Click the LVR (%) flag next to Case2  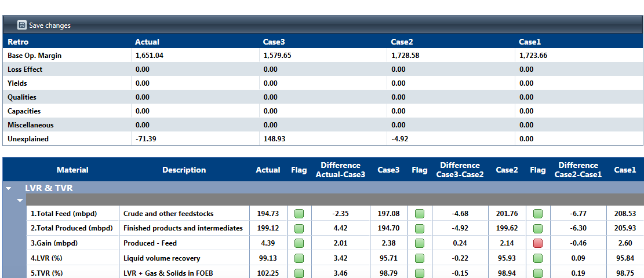pos(537,258)
